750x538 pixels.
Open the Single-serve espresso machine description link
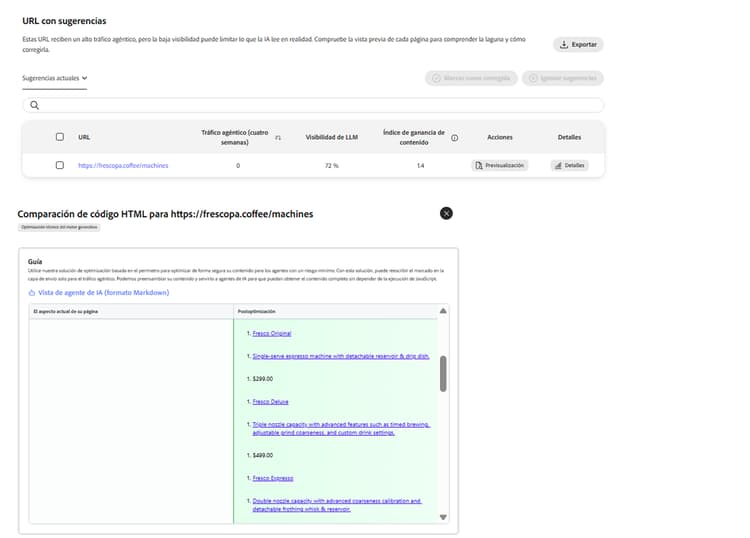coord(341,356)
